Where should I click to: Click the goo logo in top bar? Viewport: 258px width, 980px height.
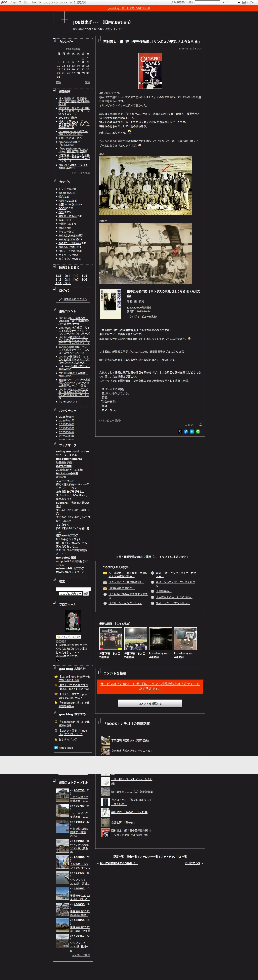4,2
